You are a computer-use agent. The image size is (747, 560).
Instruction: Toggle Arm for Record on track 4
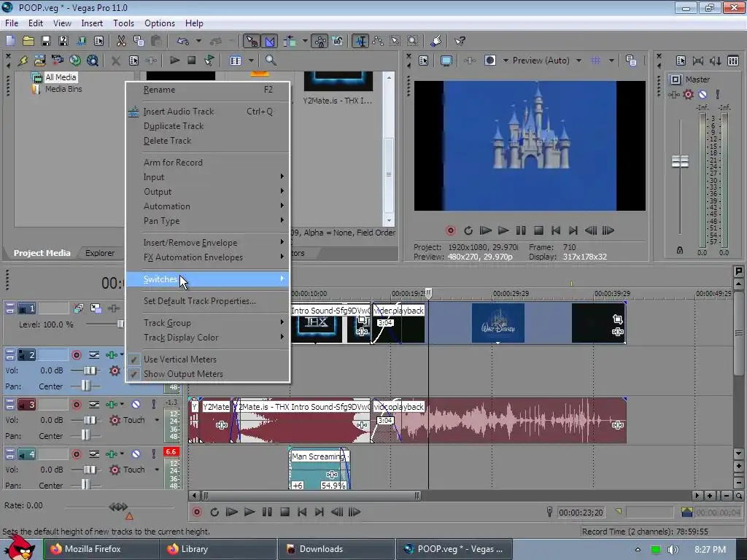[76, 454]
